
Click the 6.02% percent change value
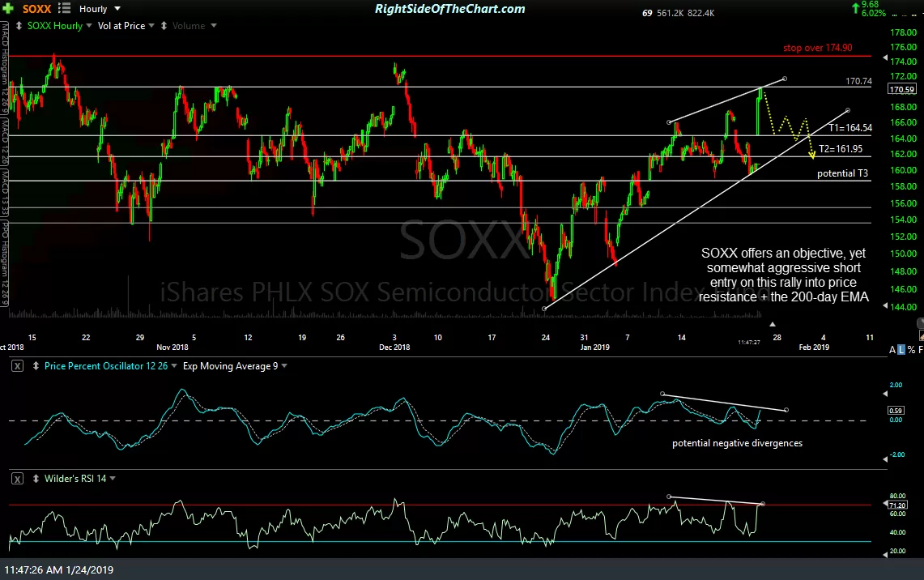[873, 13]
